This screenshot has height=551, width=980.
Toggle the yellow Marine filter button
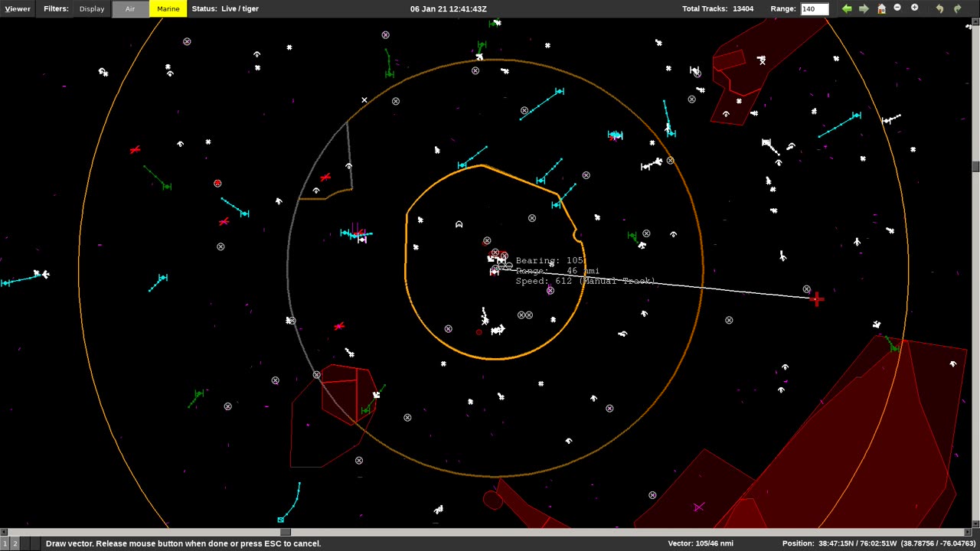(x=168, y=8)
